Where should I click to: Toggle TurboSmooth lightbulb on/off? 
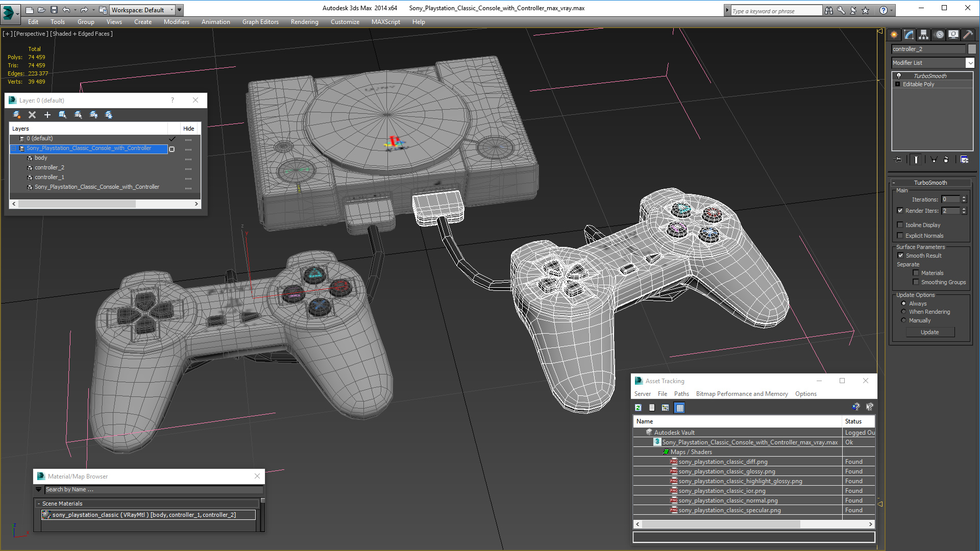[x=899, y=76]
